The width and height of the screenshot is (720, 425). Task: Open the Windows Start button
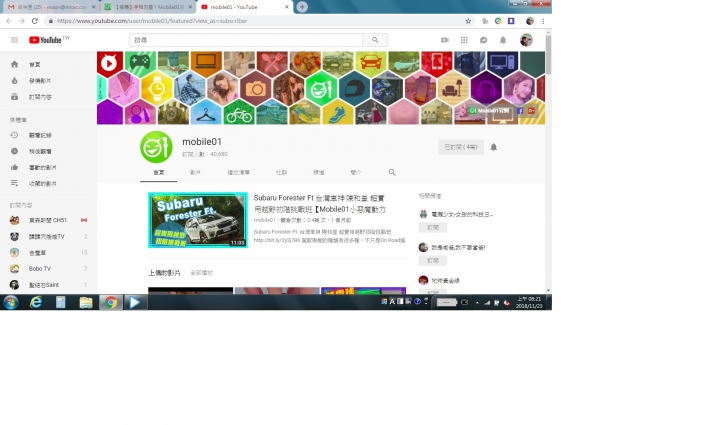point(11,302)
